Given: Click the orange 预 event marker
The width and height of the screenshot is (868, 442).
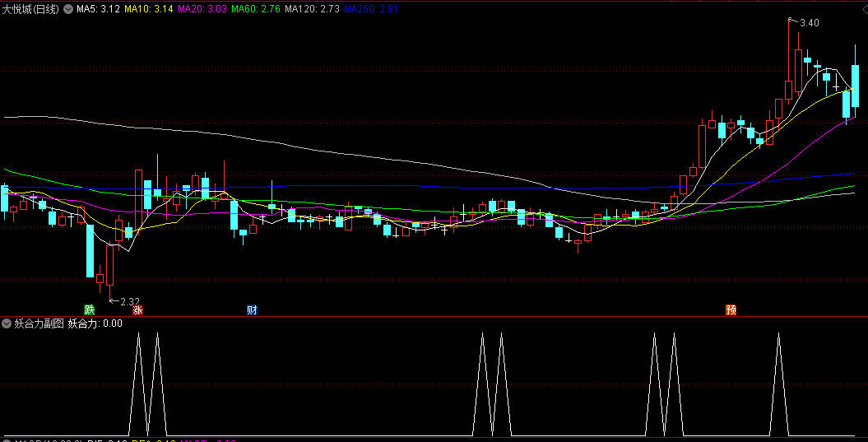Looking at the screenshot, I should pyautogui.click(x=731, y=309).
